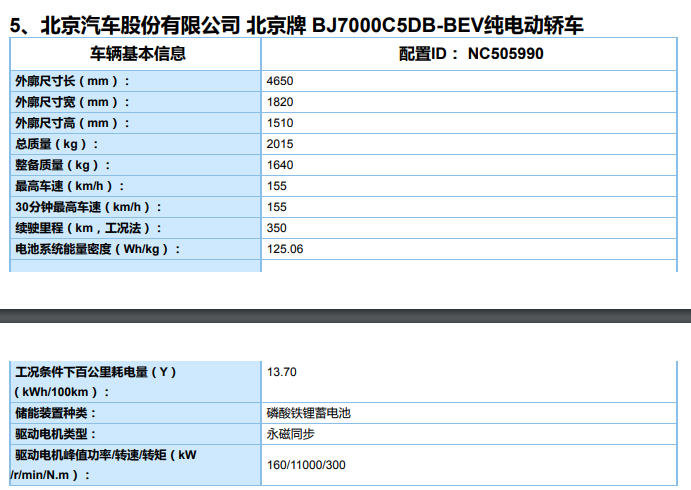This screenshot has height=490, width=691.
Task: Select the label 续驶里程（km，工况法）：
Action: pos(89,228)
